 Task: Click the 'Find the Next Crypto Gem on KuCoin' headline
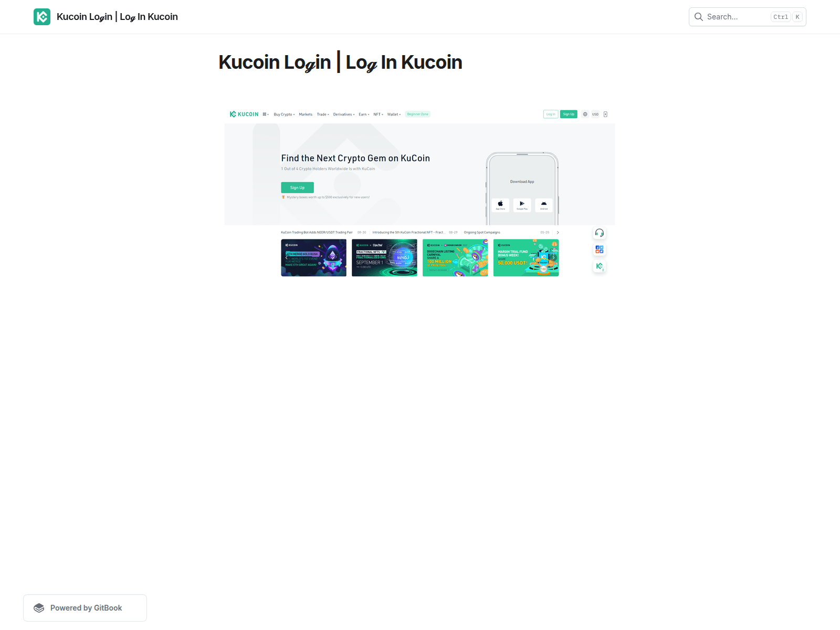[x=355, y=158]
